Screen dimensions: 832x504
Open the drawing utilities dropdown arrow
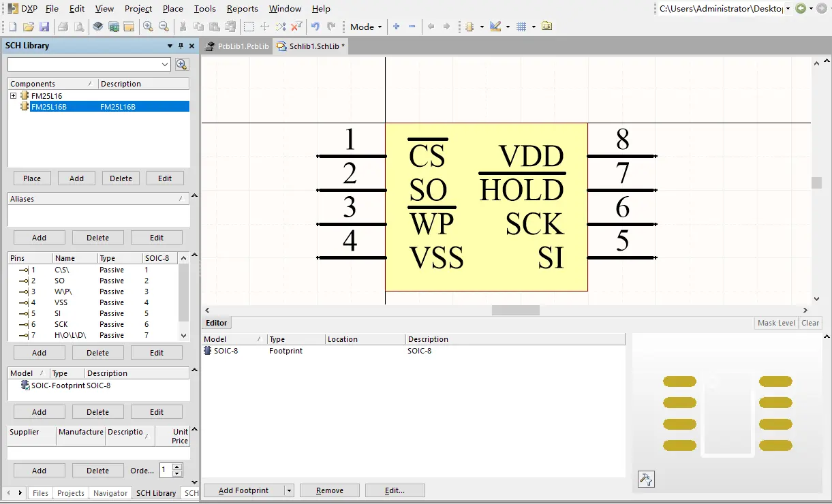click(x=508, y=27)
